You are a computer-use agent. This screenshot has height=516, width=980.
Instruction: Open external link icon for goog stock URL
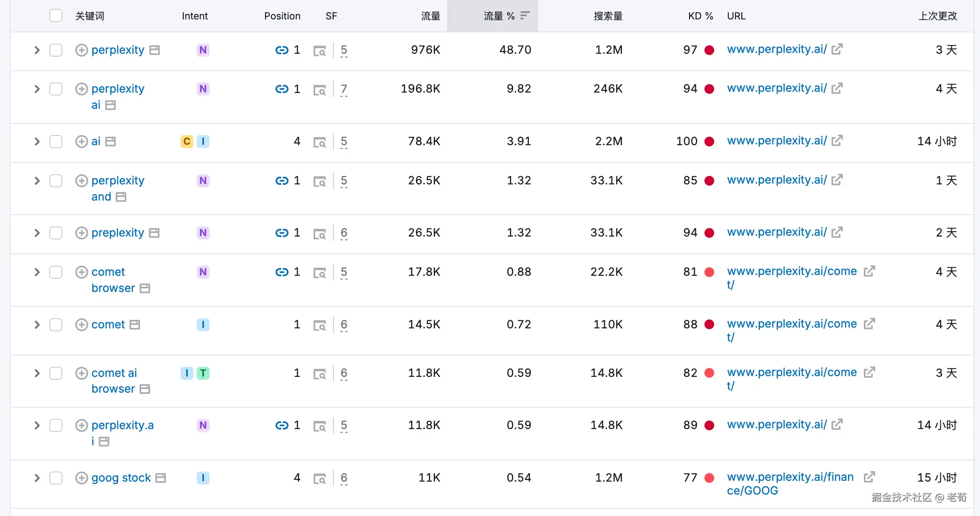[x=869, y=477]
